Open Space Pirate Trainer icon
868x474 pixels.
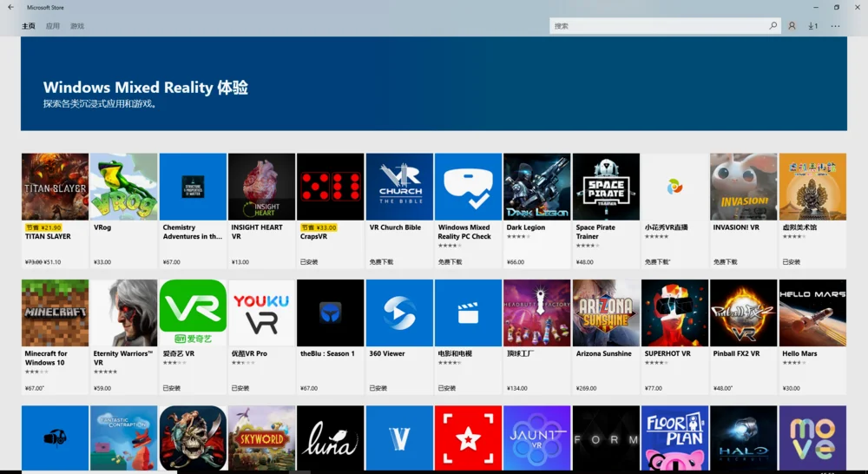coord(606,187)
